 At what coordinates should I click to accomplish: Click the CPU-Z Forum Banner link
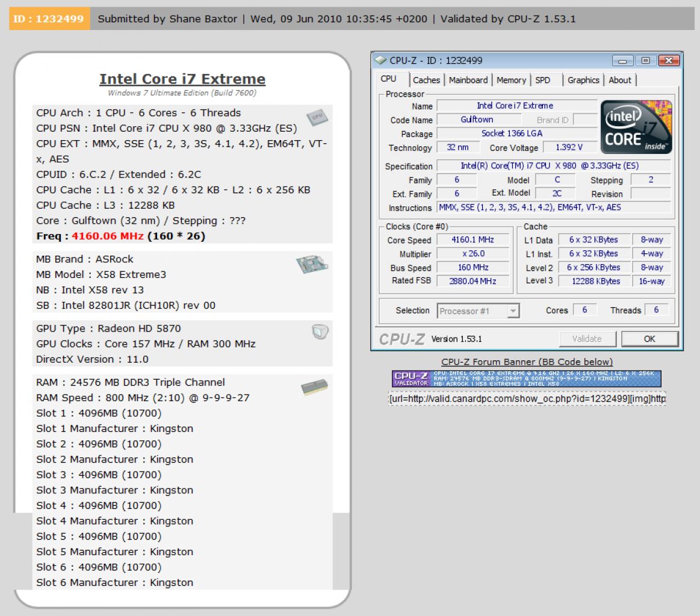click(x=527, y=362)
